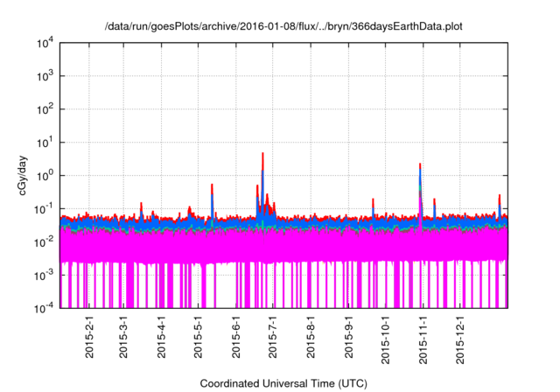Select the 2015-8-1 date tick label
The image size is (560, 392).
point(311,337)
